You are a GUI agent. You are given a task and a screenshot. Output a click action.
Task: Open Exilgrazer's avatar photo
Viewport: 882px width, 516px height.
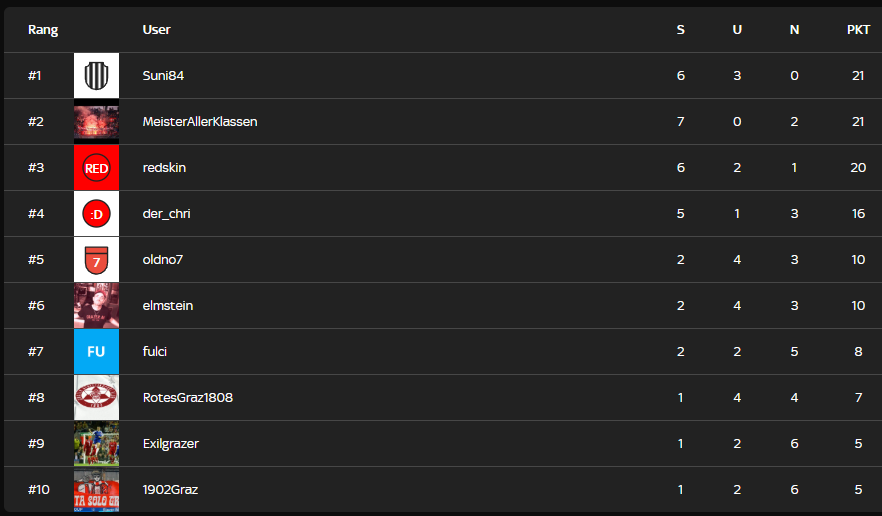96,444
